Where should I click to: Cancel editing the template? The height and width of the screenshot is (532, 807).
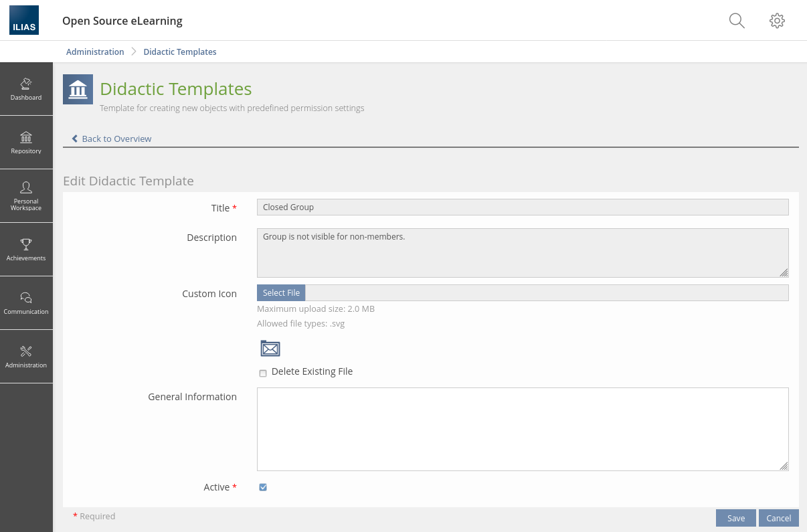[x=778, y=518]
